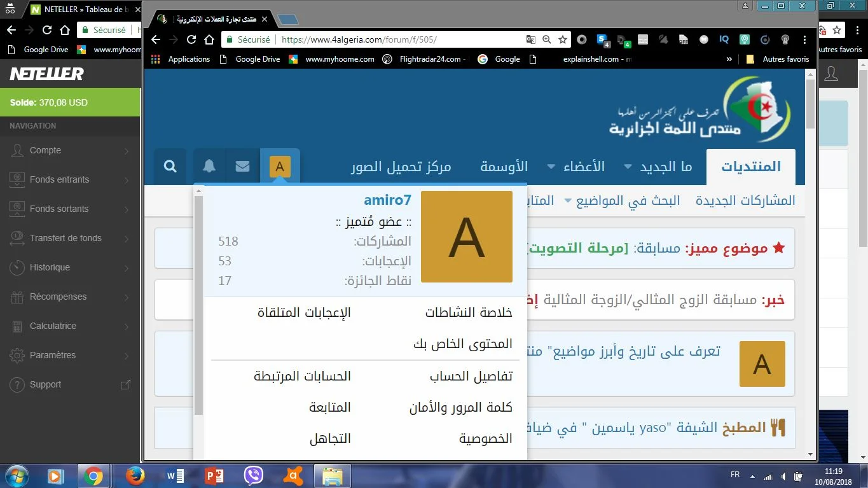Expand the Compte navigation item
Viewport: 868px width, 488px height.
point(70,151)
